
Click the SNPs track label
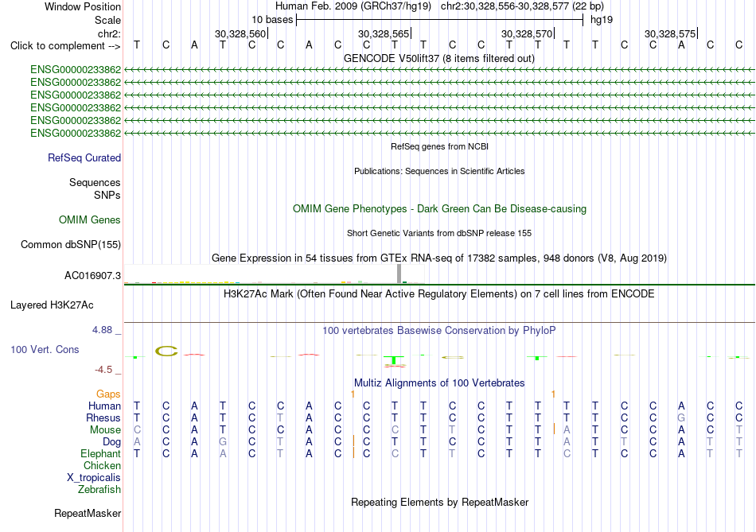pos(107,195)
